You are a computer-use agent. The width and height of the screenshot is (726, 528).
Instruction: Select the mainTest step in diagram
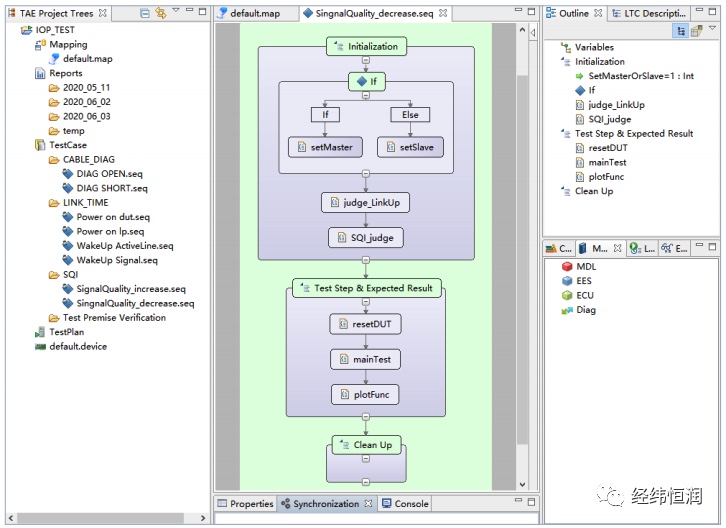click(365, 359)
